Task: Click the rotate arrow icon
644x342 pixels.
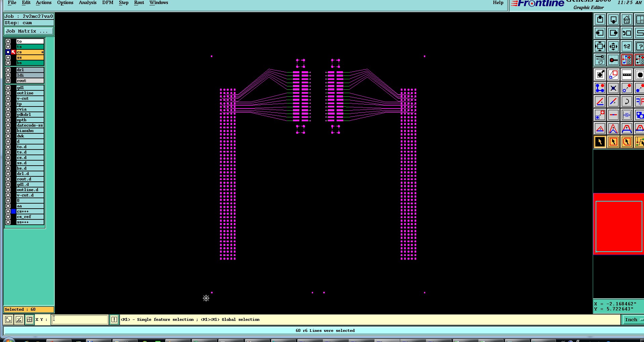Action: click(x=627, y=101)
